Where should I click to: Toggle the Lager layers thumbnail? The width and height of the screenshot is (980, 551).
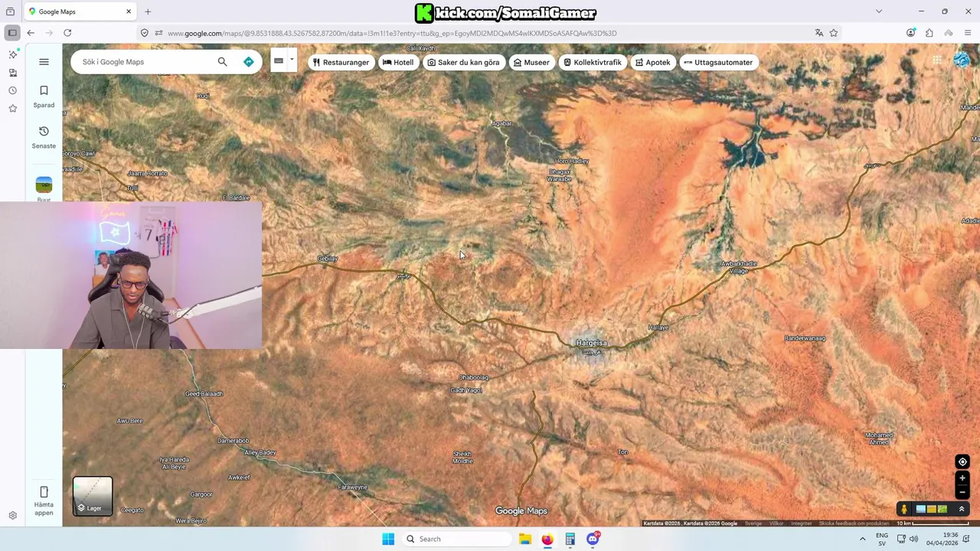click(93, 496)
